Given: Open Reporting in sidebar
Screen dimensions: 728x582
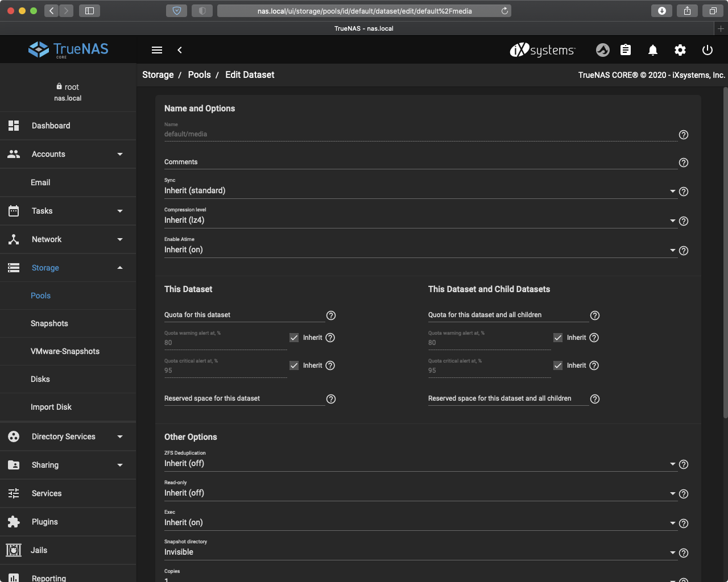Looking at the screenshot, I should 68,574.
